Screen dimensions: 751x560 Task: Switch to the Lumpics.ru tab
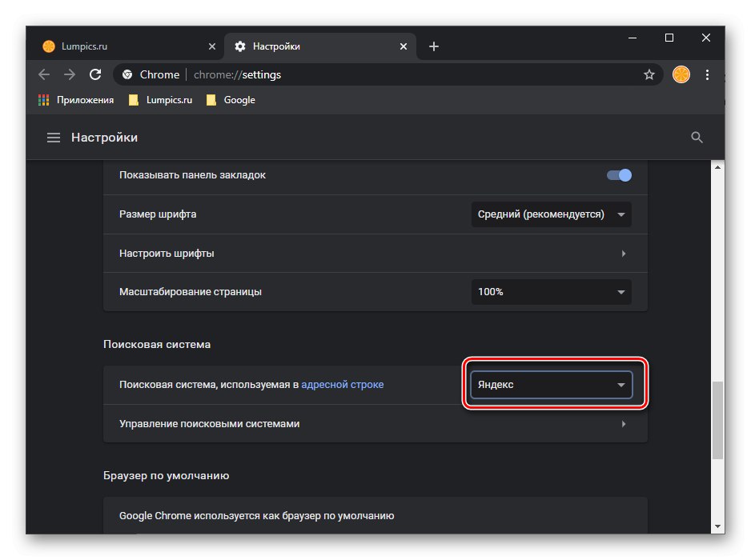tap(128, 46)
